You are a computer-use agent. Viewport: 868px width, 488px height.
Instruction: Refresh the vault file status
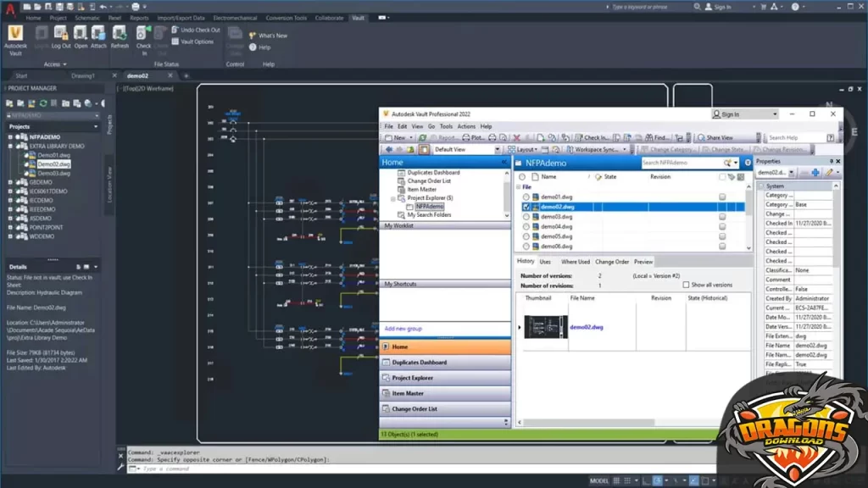click(120, 34)
